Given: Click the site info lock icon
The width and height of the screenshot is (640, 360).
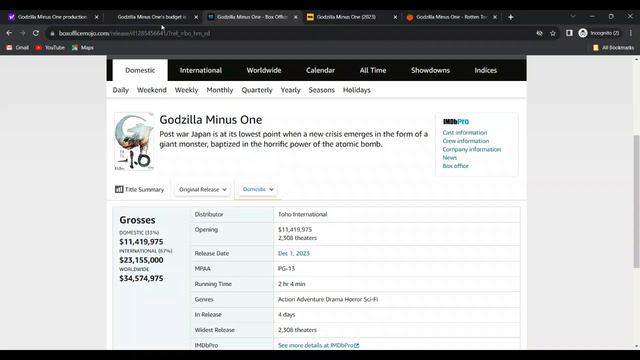Looking at the screenshot, I should point(52,33).
